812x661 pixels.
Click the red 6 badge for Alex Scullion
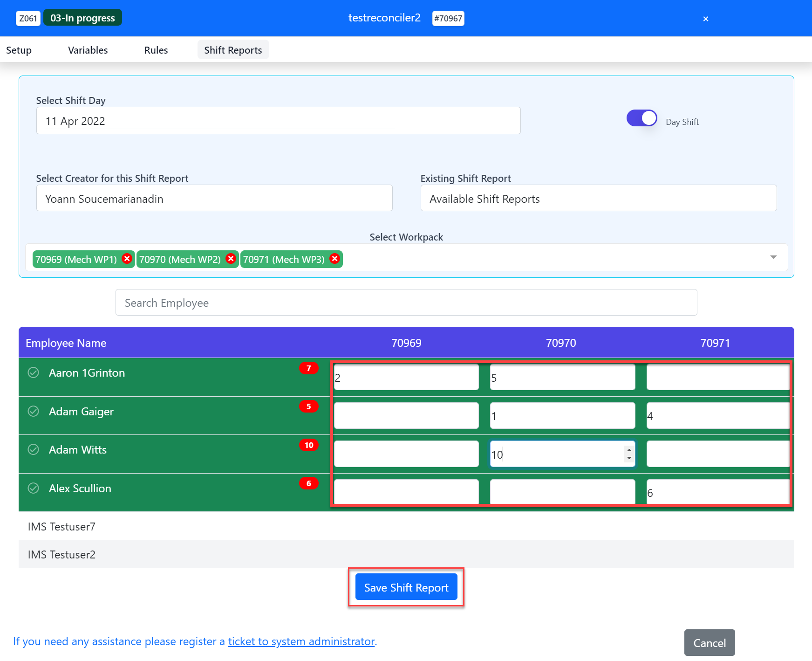(x=308, y=483)
